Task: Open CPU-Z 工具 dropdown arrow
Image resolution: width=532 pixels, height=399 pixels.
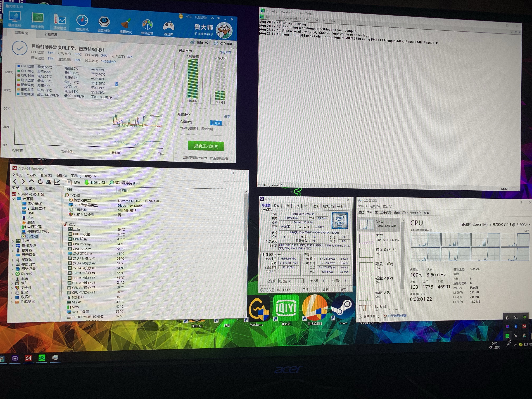Action: click(314, 289)
